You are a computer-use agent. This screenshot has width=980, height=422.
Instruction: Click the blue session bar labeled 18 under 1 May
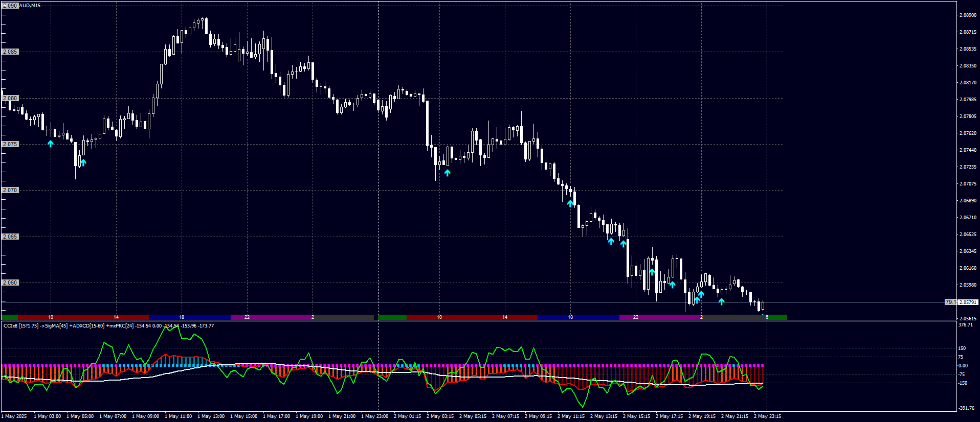pyautogui.click(x=190, y=317)
